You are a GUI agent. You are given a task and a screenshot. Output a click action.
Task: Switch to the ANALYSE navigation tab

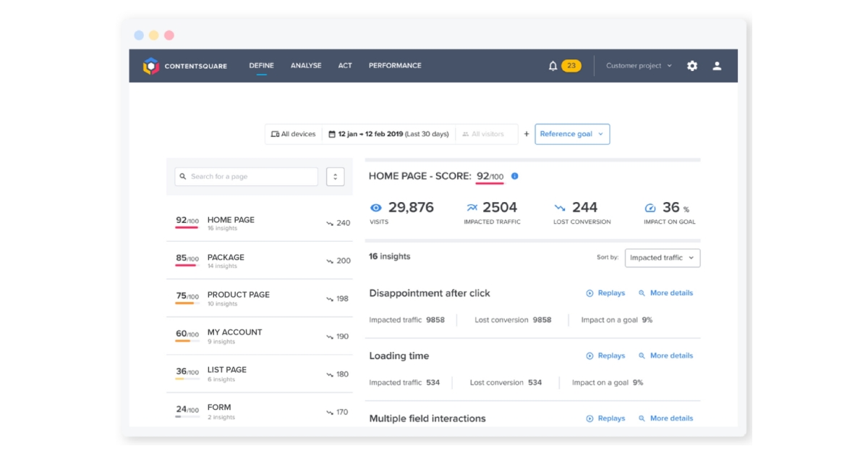point(306,65)
